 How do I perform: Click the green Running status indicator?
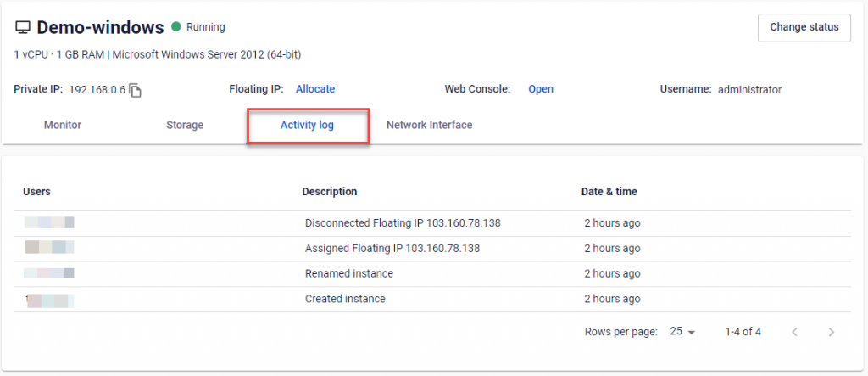coord(176,27)
